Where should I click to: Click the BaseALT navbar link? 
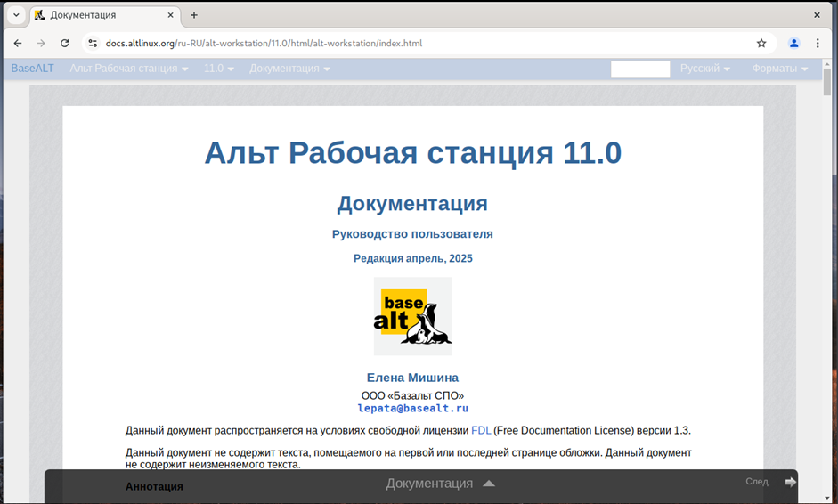click(32, 69)
